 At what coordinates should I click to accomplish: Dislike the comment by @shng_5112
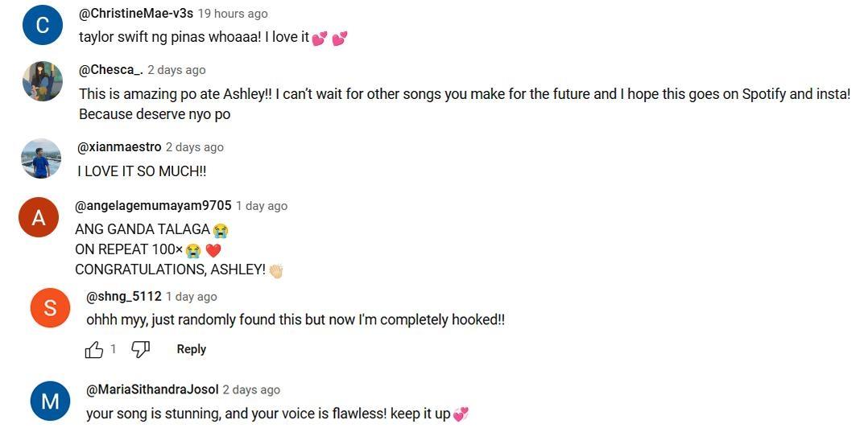pos(140,349)
